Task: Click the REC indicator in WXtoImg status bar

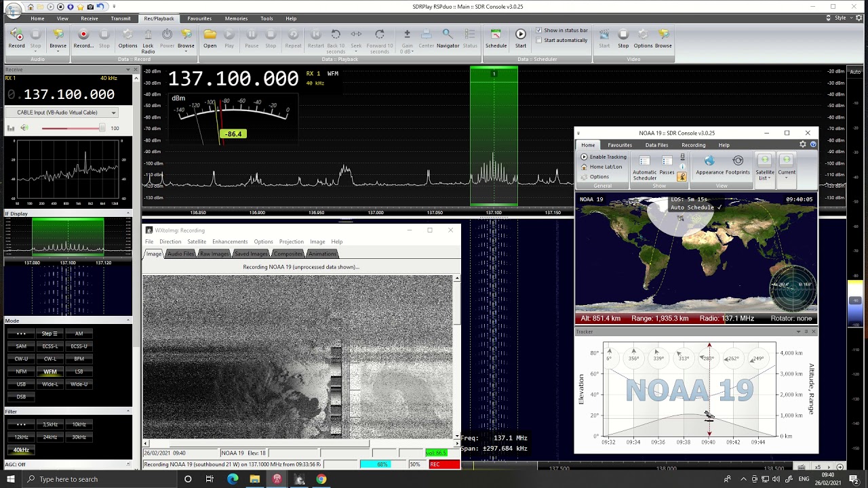Action: pyautogui.click(x=443, y=464)
